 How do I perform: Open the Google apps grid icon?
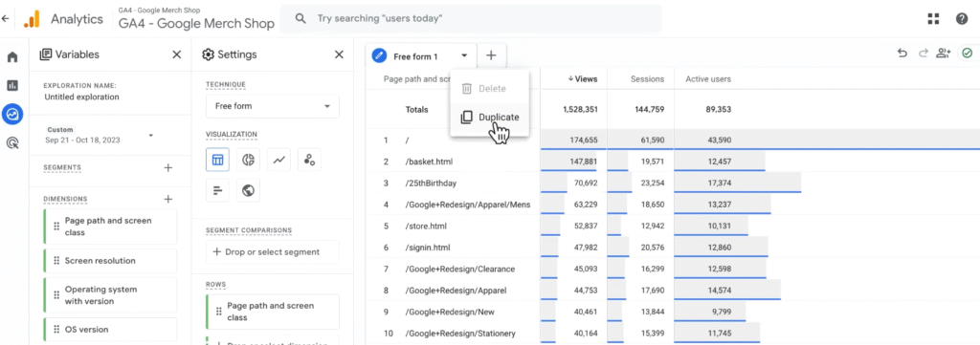934,19
